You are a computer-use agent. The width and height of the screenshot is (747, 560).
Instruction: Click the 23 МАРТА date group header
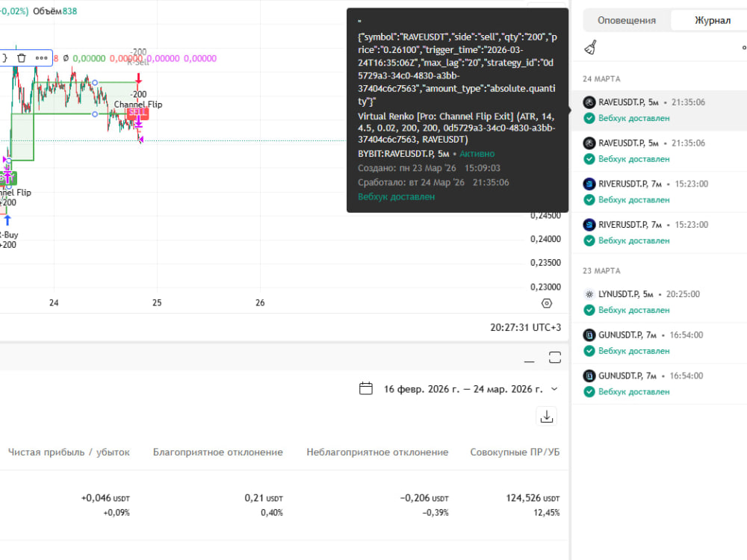601,271
